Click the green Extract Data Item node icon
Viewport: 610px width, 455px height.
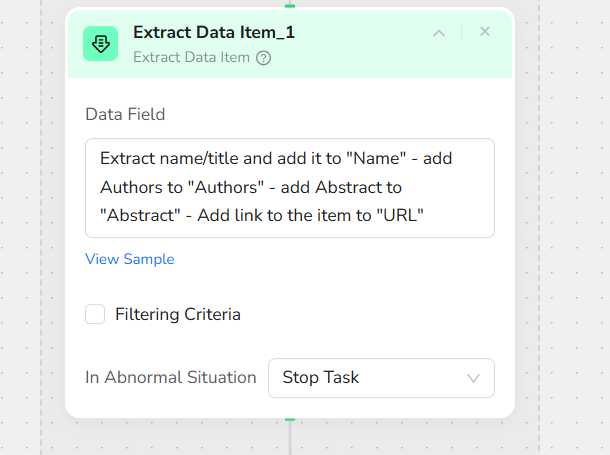(x=100, y=43)
